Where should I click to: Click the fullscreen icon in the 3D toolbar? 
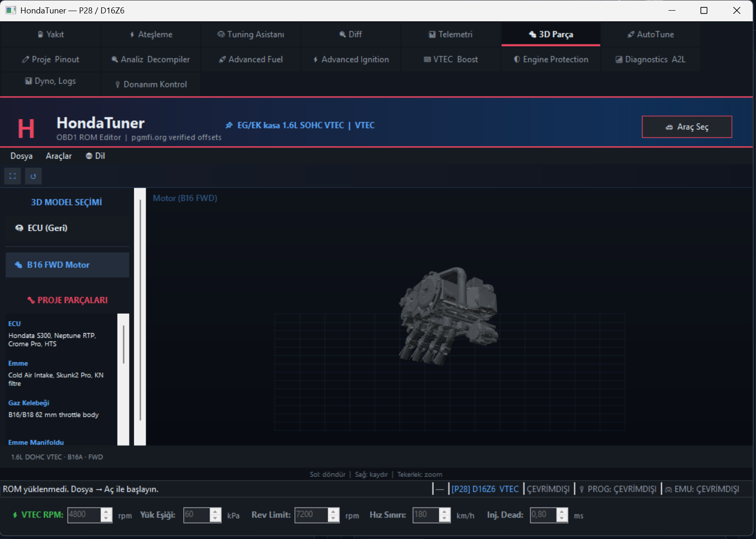click(12, 176)
